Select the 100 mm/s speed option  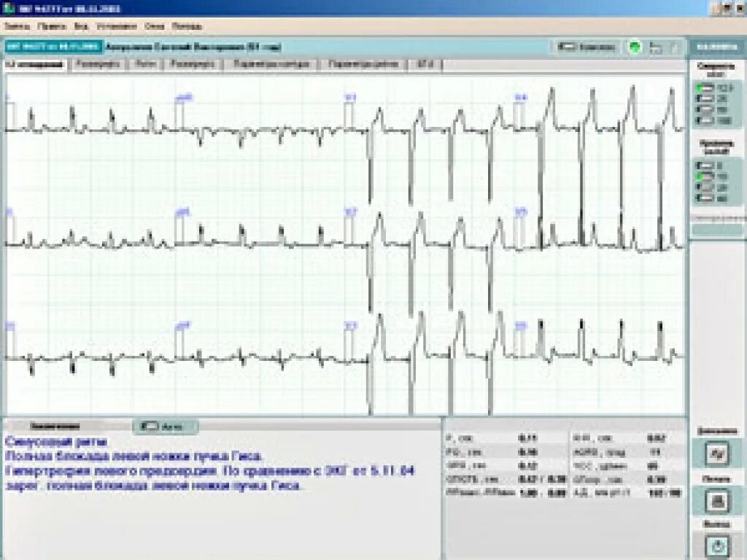coord(714,121)
